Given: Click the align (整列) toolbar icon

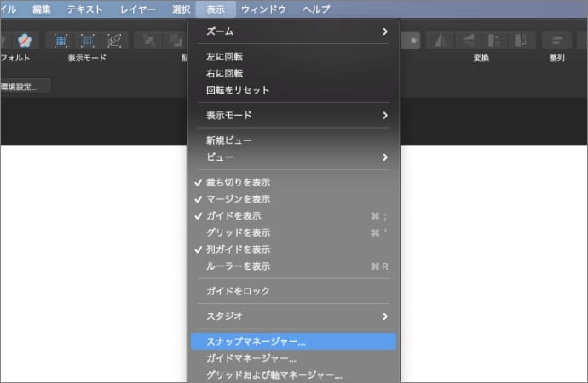Looking at the screenshot, I should coord(556,40).
